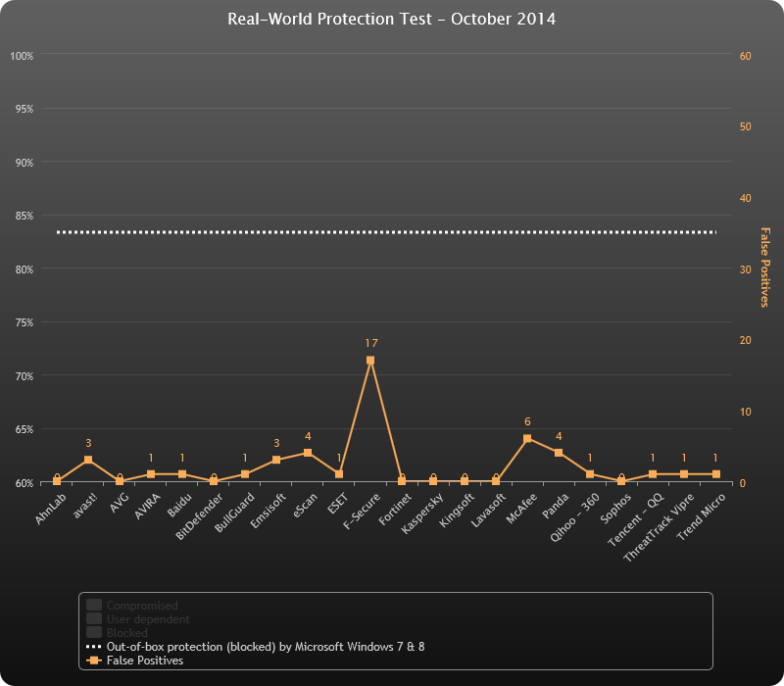Click the AhnLab x-axis label
The image size is (784, 686).
click(x=51, y=509)
